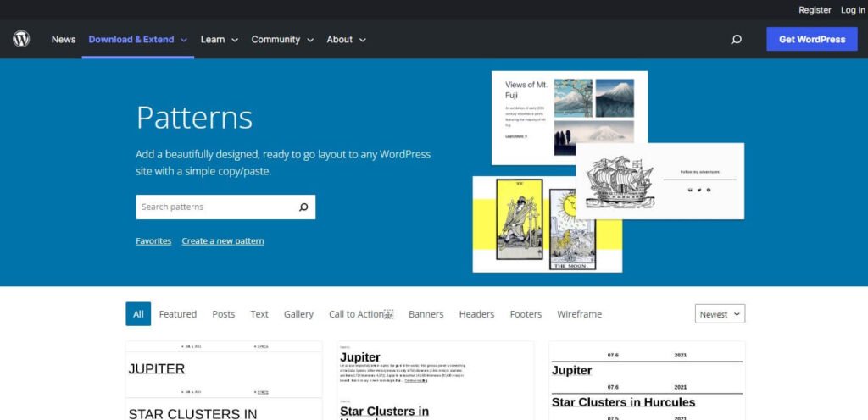Open the uppercase JUPITER pattern card

click(x=224, y=380)
